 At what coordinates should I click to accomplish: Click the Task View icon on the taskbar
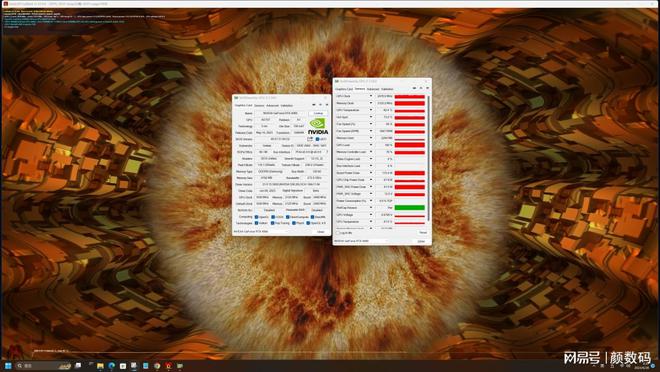point(78,366)
